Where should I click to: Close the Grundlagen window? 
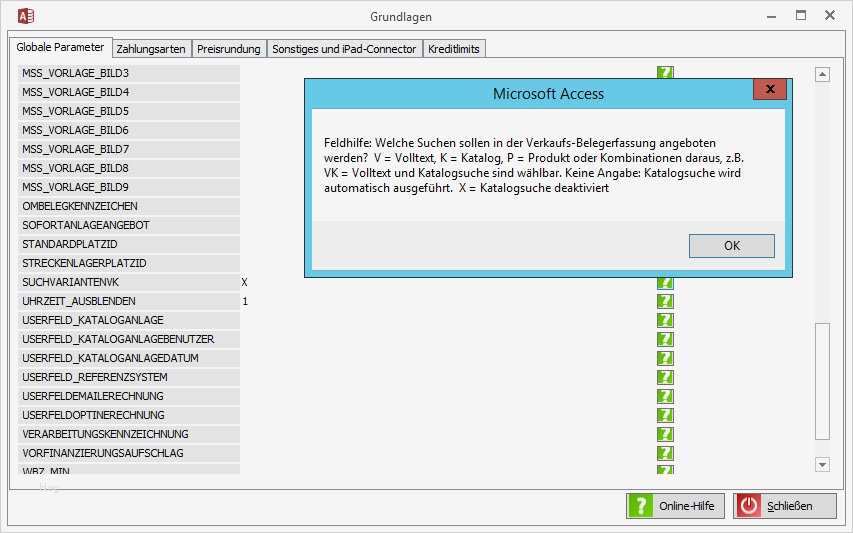pyautogui.click(x=830, y=15)
